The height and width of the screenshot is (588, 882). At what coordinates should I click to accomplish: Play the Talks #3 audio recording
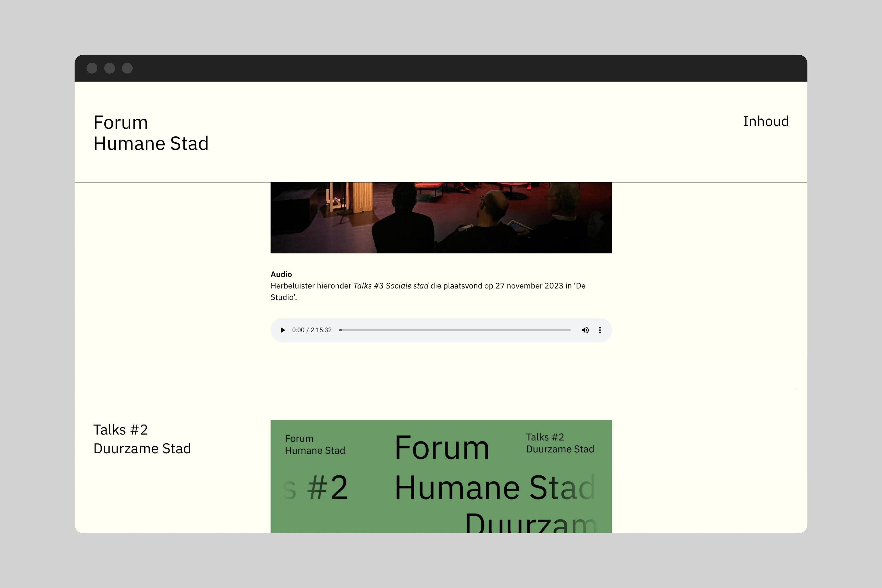click(x=283, y=330)
